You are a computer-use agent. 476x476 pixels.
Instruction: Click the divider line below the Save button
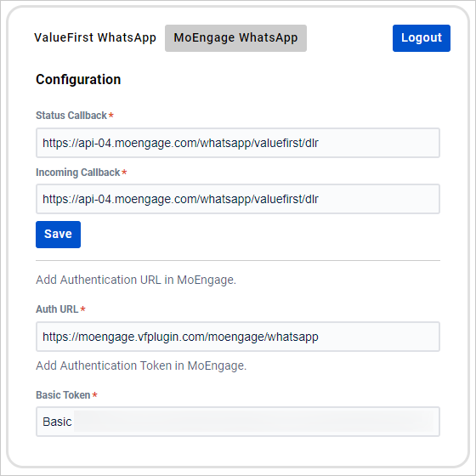(238, 260)
